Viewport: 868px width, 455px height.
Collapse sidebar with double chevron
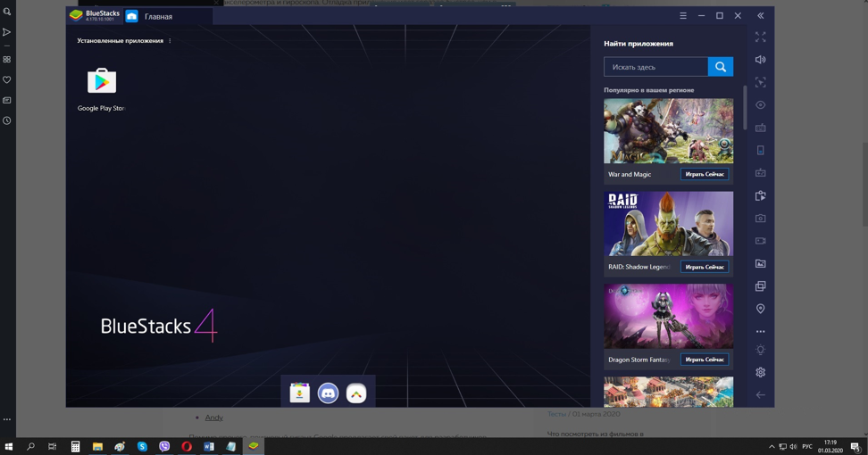pos(760,16)
